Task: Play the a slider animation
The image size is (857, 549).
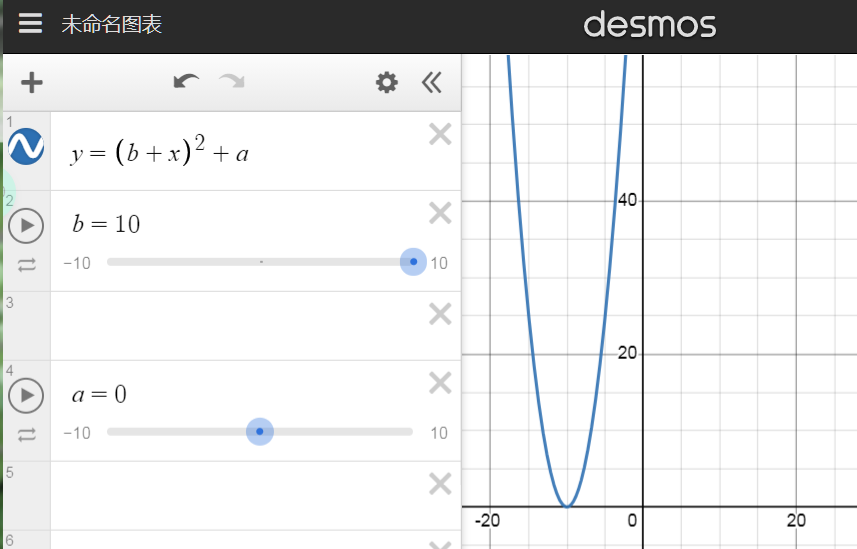Action: click(26, 395)
